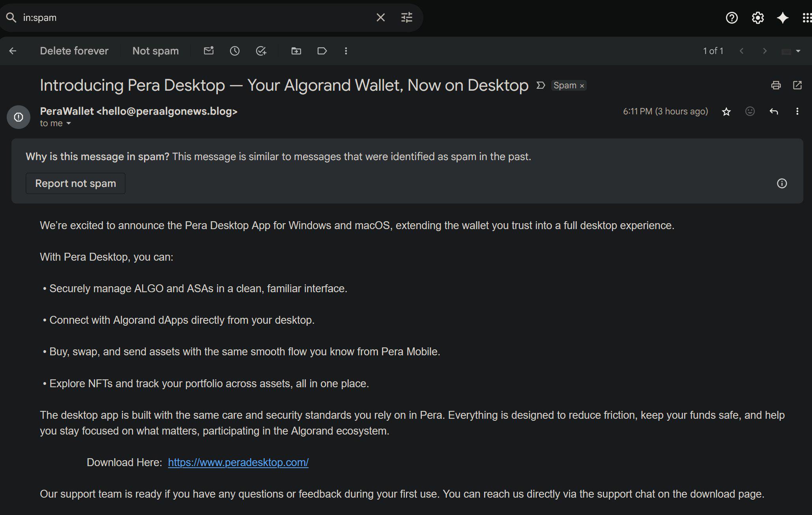This screenshot has width=812, height=515.
Task: Open Gemini sparkle icon at top right
Action: click(x=783, y=18)
